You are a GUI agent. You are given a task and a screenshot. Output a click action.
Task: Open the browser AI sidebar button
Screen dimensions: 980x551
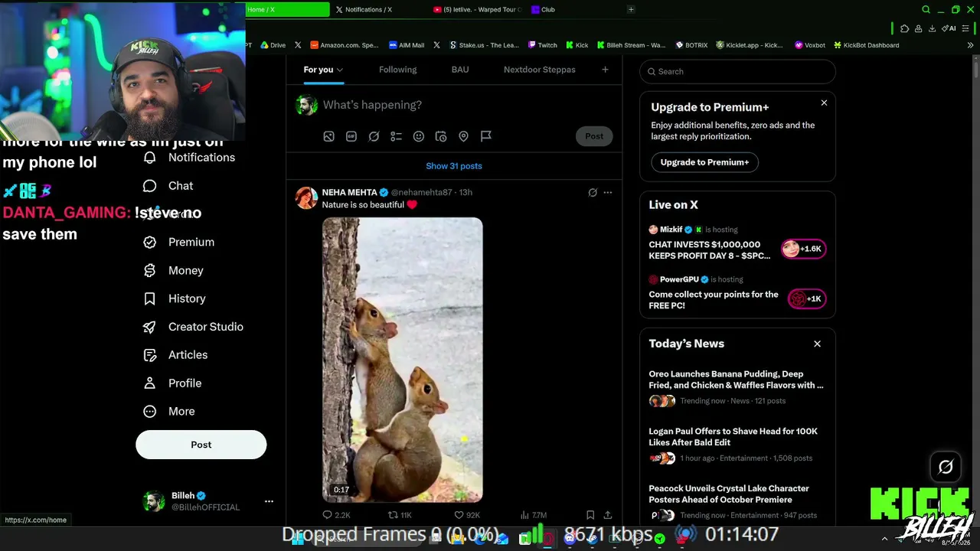[x=949, y=28]
